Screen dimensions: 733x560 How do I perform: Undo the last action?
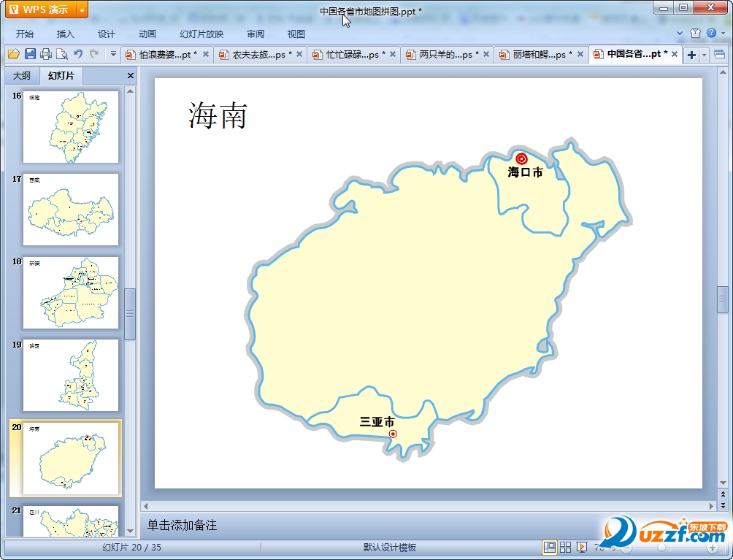(78, 54)
